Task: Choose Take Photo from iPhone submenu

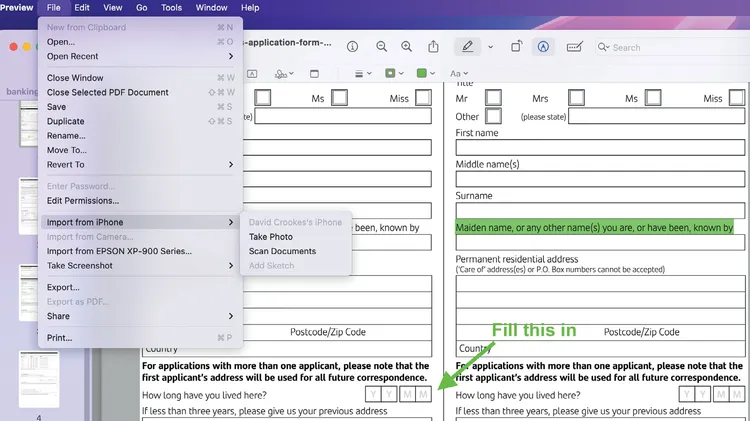Action: [x=296, y=237]
